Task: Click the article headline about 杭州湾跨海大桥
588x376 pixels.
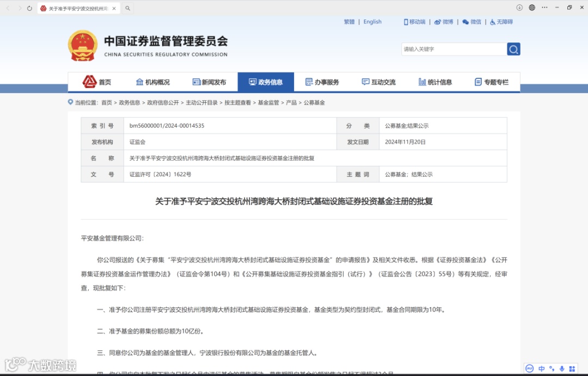Action: 294,201
